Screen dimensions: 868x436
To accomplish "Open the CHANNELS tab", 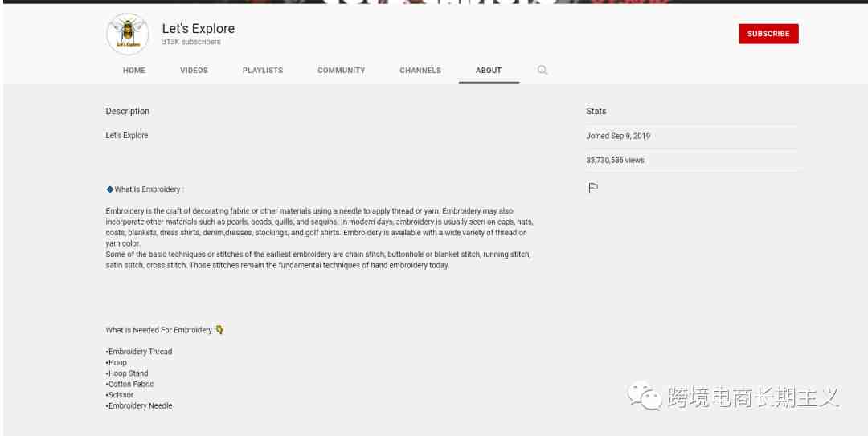I will coord(420,71).
